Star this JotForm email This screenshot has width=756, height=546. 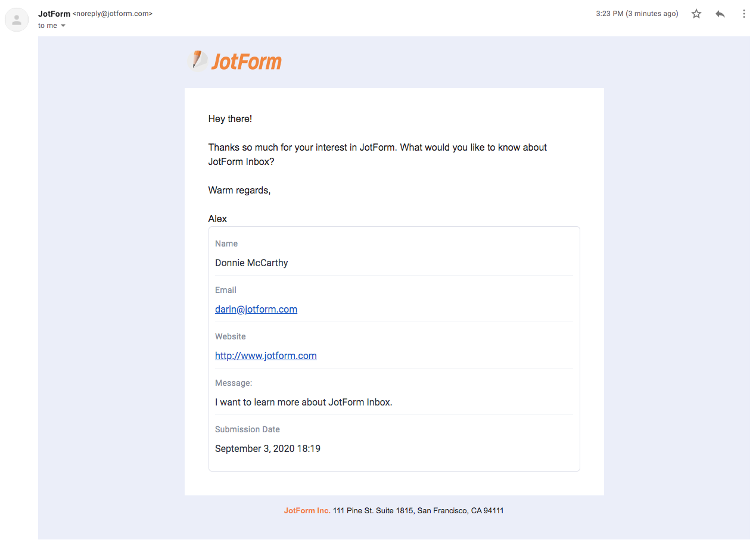(696, 14)
